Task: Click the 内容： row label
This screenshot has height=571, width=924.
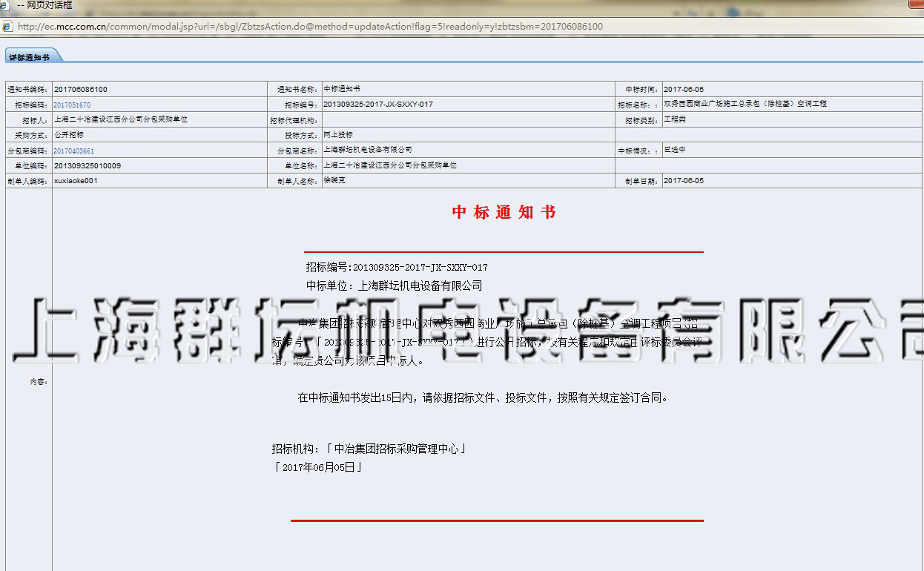Action: (x=39, y=382)
